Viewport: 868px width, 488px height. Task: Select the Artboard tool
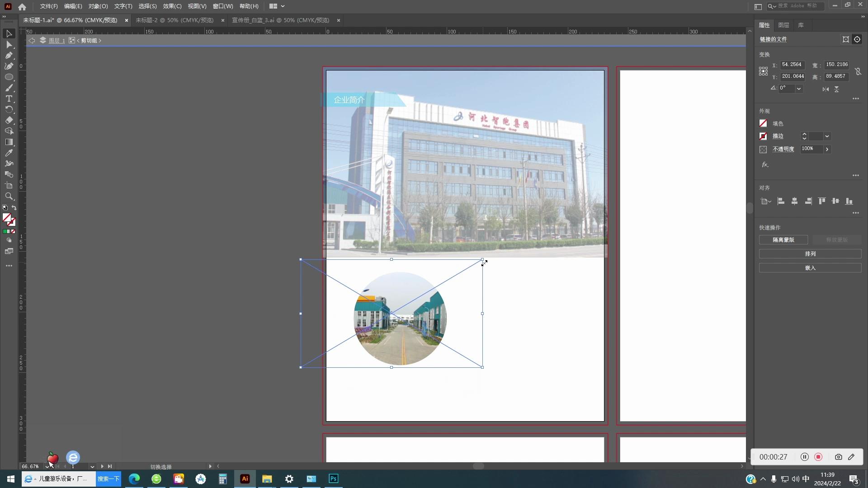pos(9,186)
